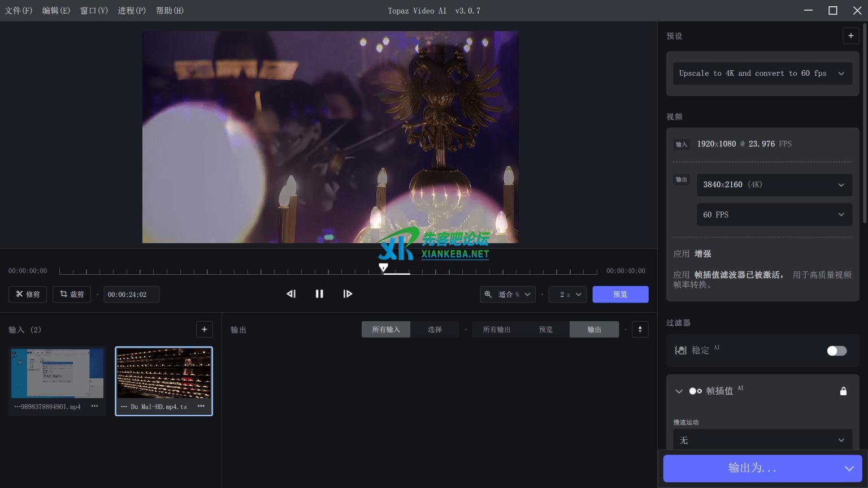Open options menu for Du Mal-HD.mp4.ts
Viewport: 868px width, 488px height.
pos(201,407)
